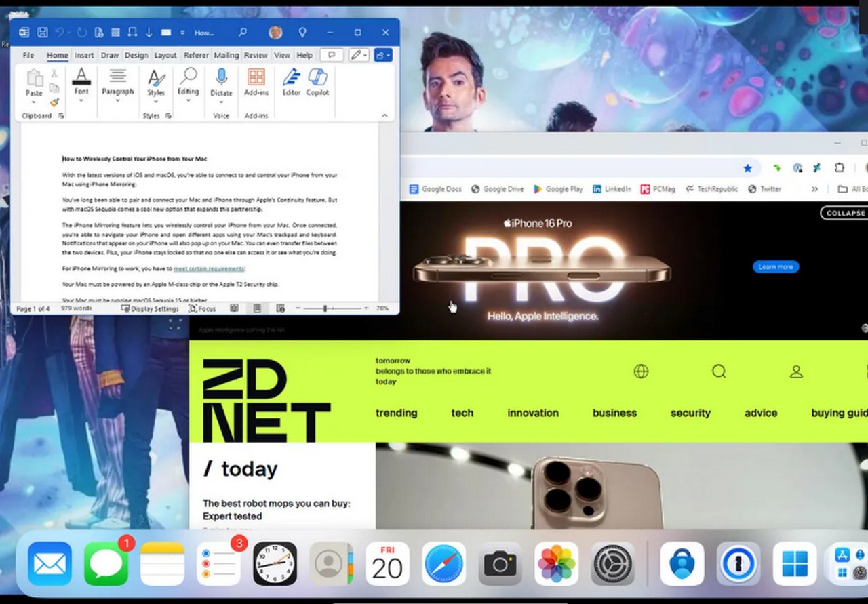Screen dimensions: 868x604
Task: Click the COLLAPSE button on the ad banner
Action: coord(844,213)
